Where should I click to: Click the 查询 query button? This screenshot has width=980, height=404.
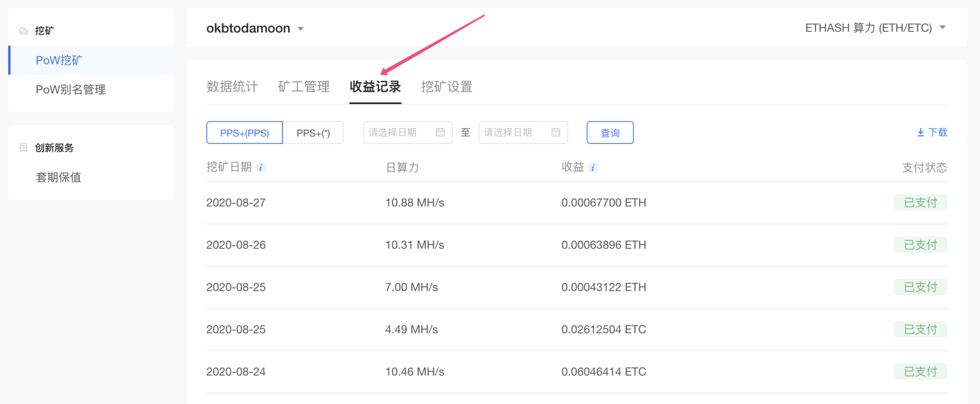(610, 133)
